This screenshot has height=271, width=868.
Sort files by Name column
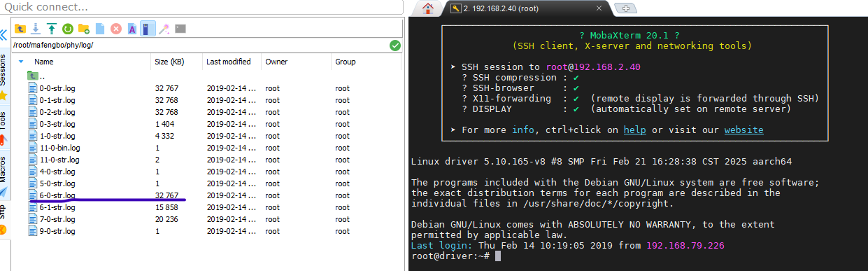click(x=44, y=62)
